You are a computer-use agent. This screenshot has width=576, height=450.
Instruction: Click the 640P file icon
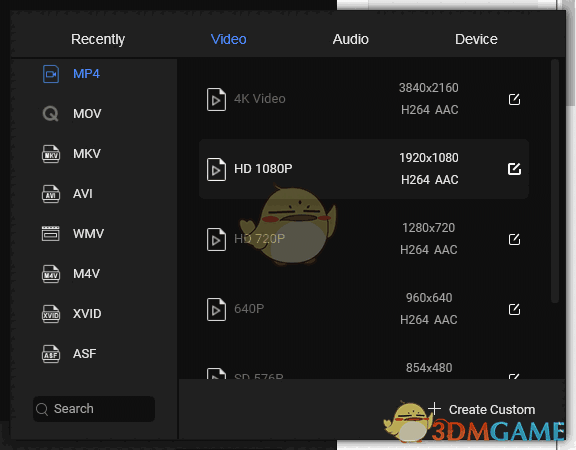[x=216, y=310]
